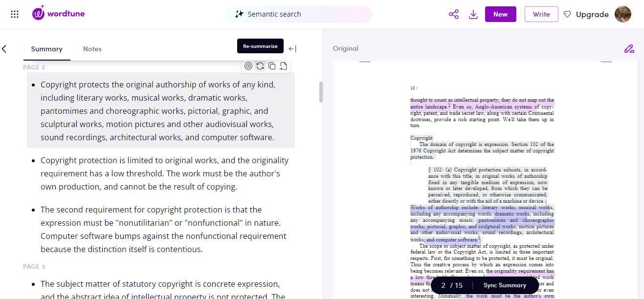The image size is (644, 299).
Task: Select the Summary tab
Action: point(46,49)
